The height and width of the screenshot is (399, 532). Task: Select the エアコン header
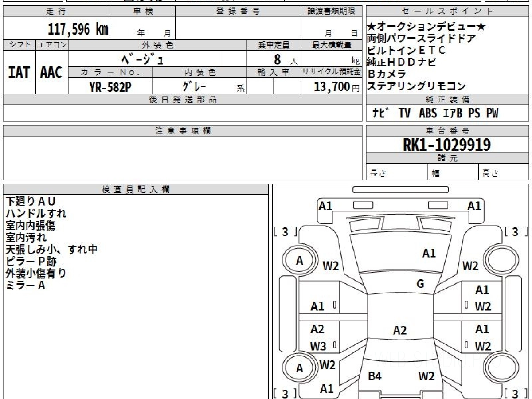[x=52, y=45]
